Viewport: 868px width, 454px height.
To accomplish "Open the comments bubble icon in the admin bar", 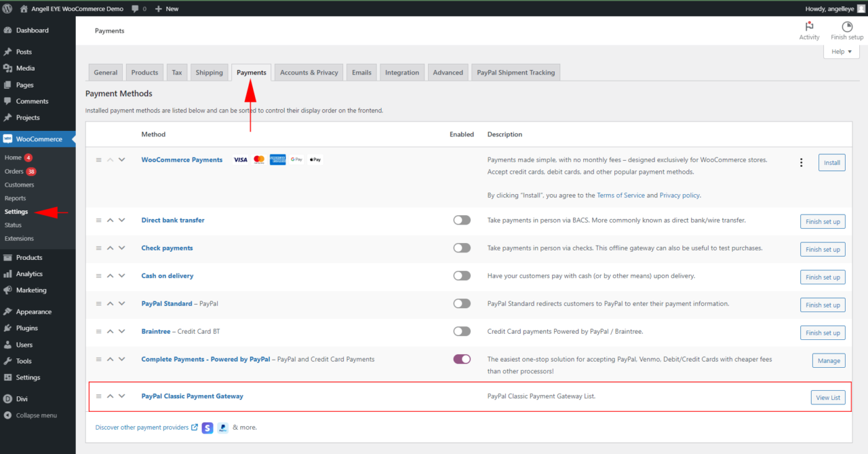I will tap(135, 8).
